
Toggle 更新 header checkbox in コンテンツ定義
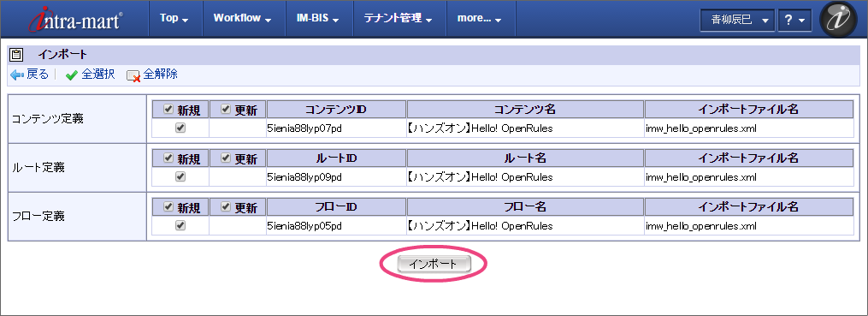pos(225,110)
